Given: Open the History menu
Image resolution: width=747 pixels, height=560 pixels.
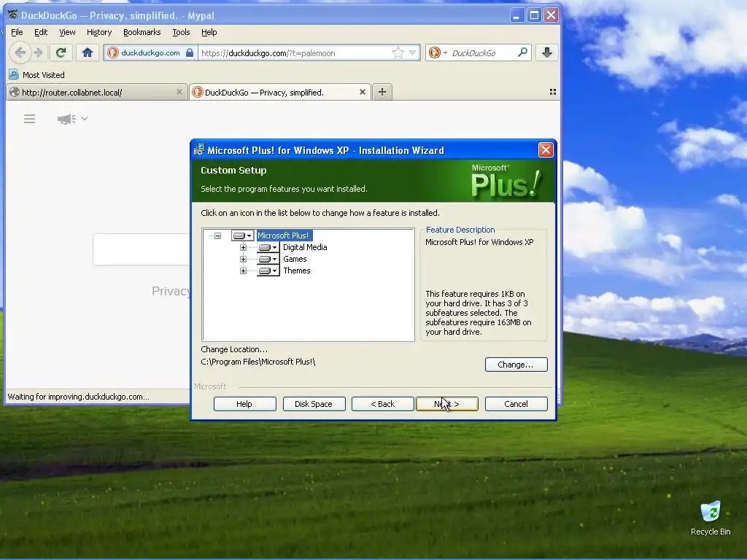Looking at the screenshot, I should pyautogui.click(x=99, y=32).
